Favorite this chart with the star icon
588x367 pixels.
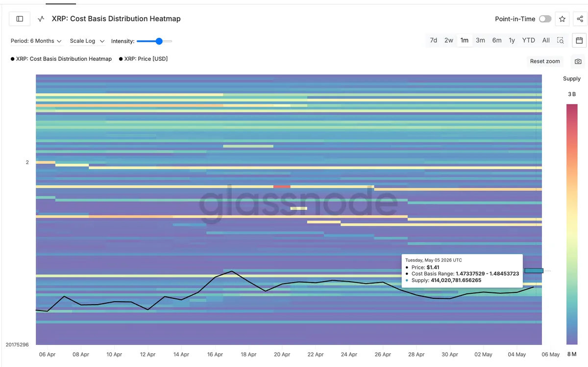(562, 19)
